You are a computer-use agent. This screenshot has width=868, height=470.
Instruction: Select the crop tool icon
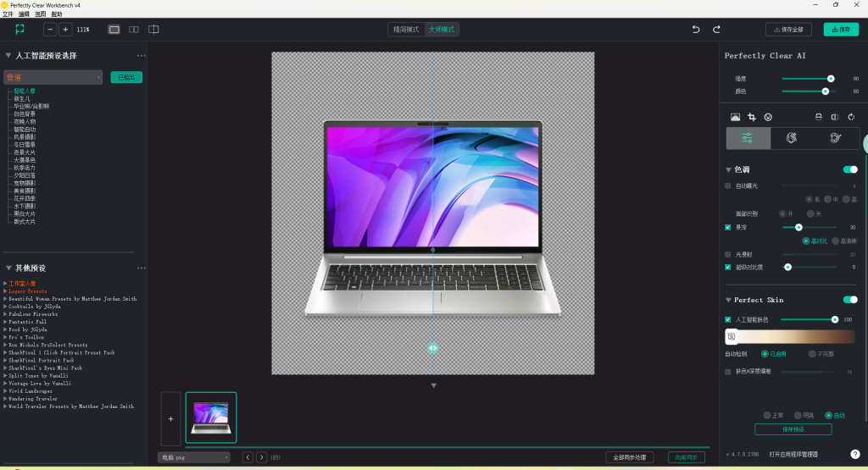751,117
